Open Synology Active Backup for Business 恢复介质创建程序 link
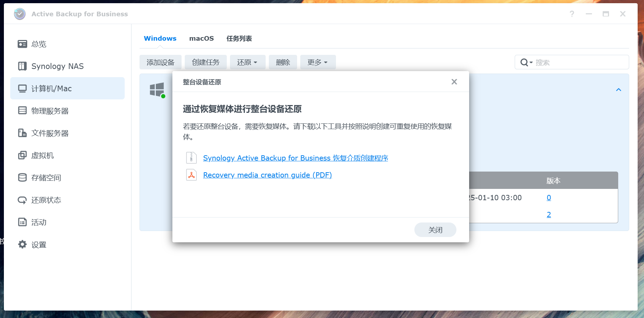This screenshot has width=644, height=318. pyautogui.click(x=296, y=158)
